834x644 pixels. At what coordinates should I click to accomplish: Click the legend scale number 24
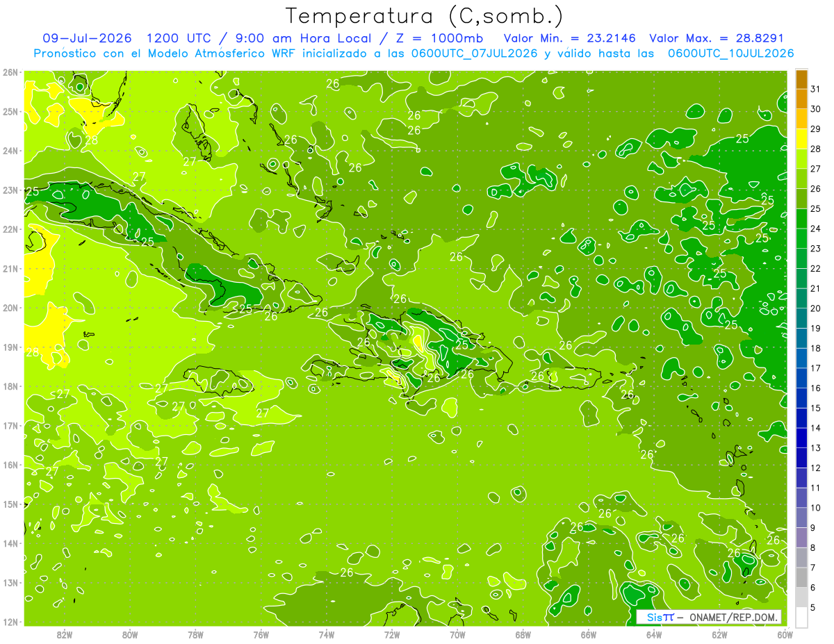click(x=816, y=229)
